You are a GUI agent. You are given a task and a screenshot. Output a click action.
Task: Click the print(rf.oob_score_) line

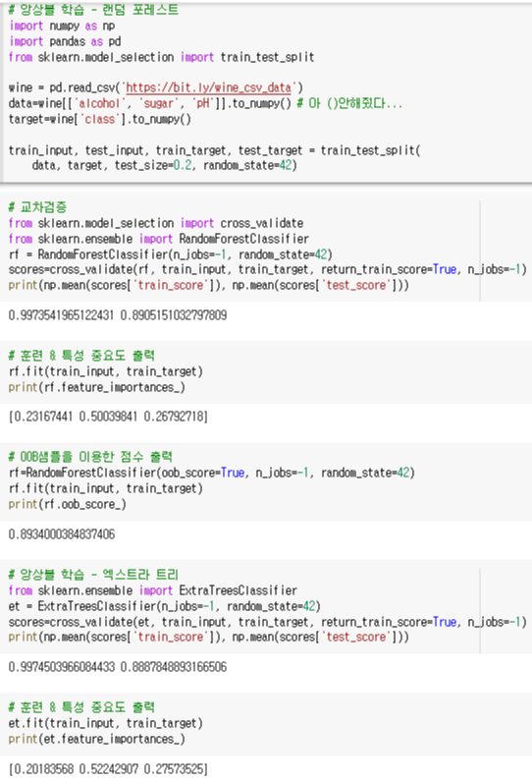point(68,504)
